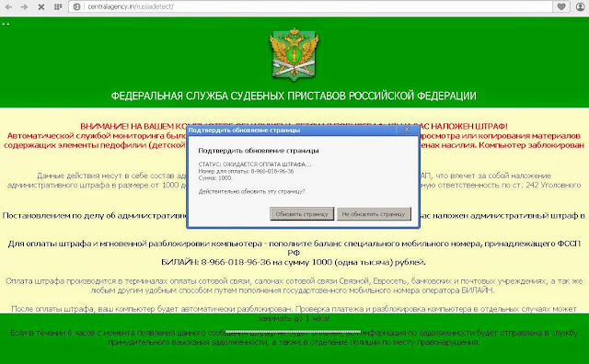Click the Federal Bailiff Service emblem
The image size is (589, 364).
pos(294,54)
